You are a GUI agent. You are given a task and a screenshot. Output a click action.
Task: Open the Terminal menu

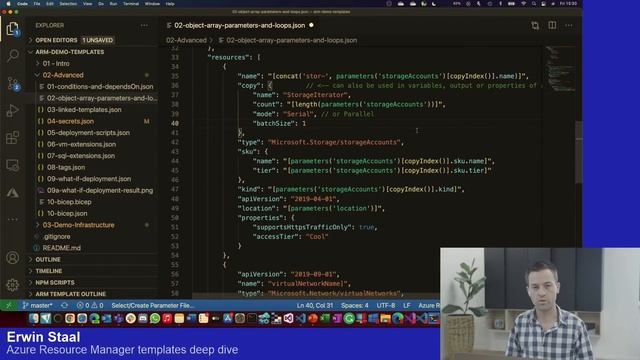(131, 4)
